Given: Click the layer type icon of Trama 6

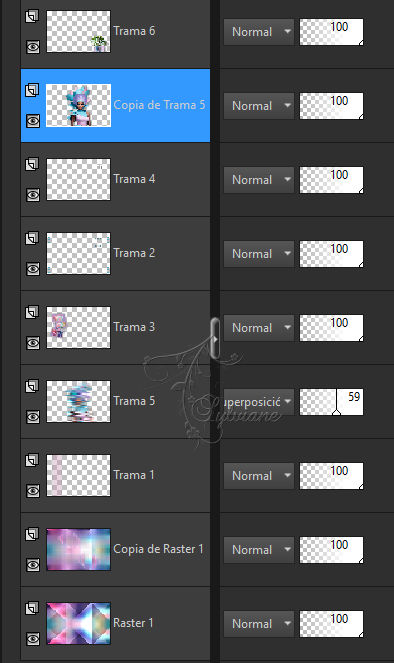Looking at the screenshot, I should point(32,16).
